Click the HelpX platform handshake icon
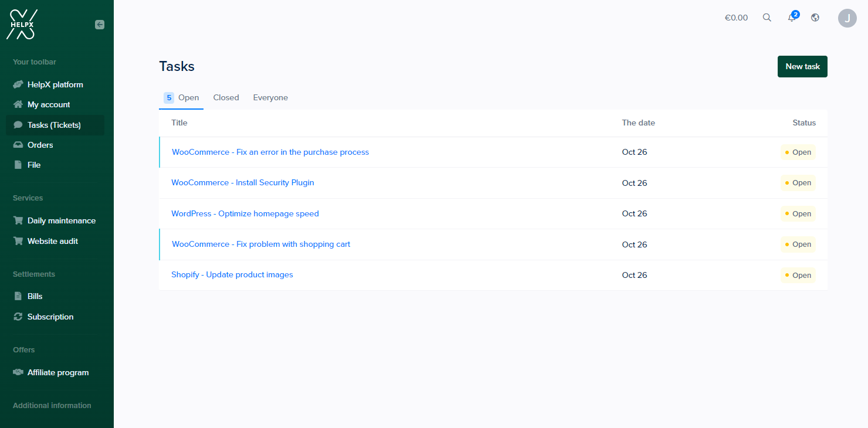Viewport: 868px width, 428px height. pos(18,84)
